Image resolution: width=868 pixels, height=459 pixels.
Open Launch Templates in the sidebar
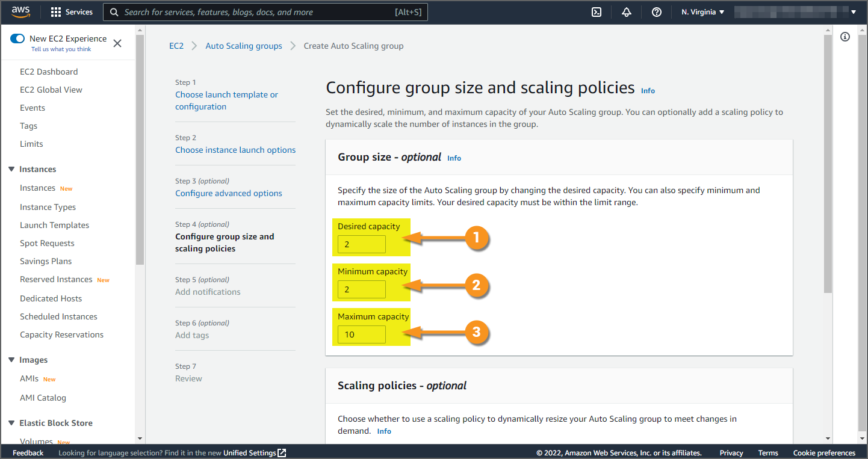click(x=54, y=225)
